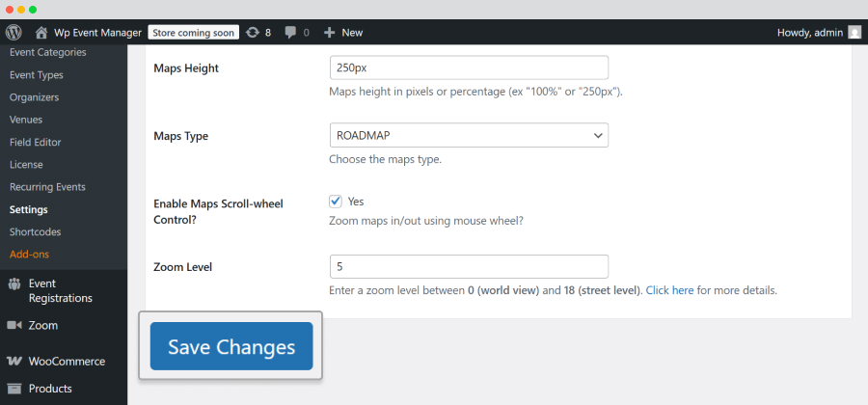Click the Store coming soon badge

[193, 33]
